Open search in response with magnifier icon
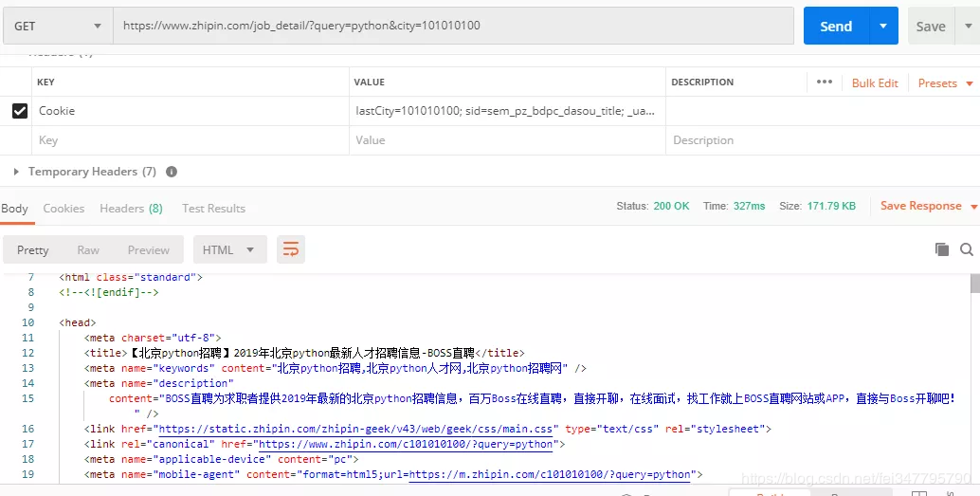The width and height of the screenshot is (980, 496). click(x=966, y=249)
